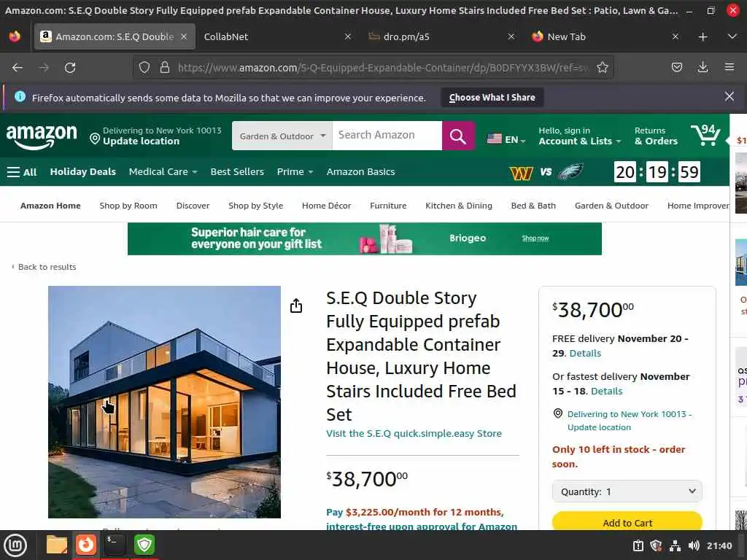Viewport: 747px width, 560px height.
Task: Open the Amazon shopping cart
Action: point(705,135)
